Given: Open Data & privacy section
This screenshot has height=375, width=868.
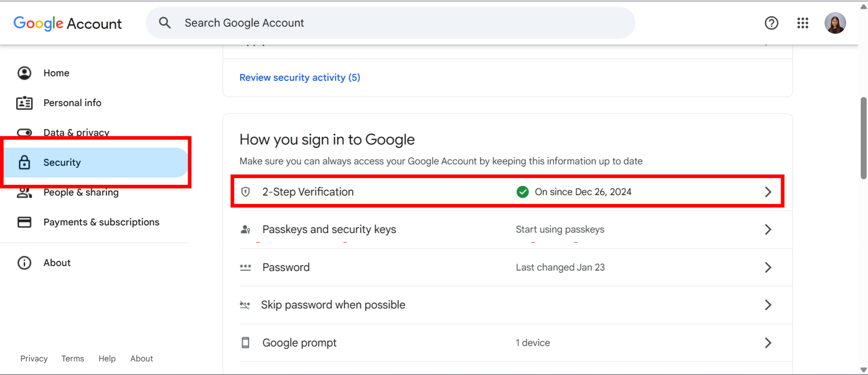Looking at the screenshot, I should click(76, 132).
